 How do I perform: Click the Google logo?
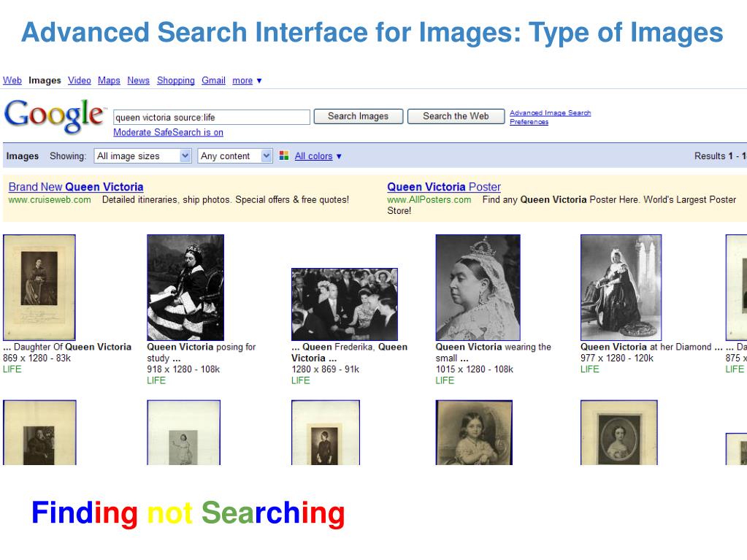pyautogui.click(x=55, y=115)
